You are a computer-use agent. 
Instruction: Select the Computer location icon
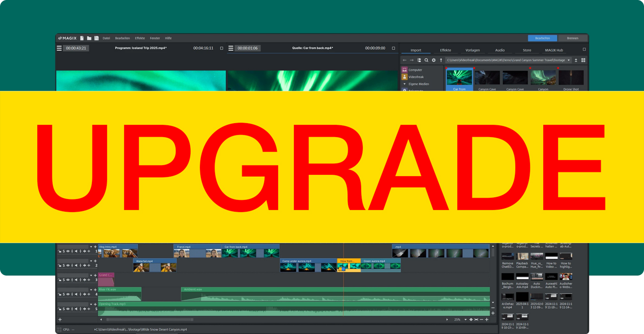click(x=405, y=70)
